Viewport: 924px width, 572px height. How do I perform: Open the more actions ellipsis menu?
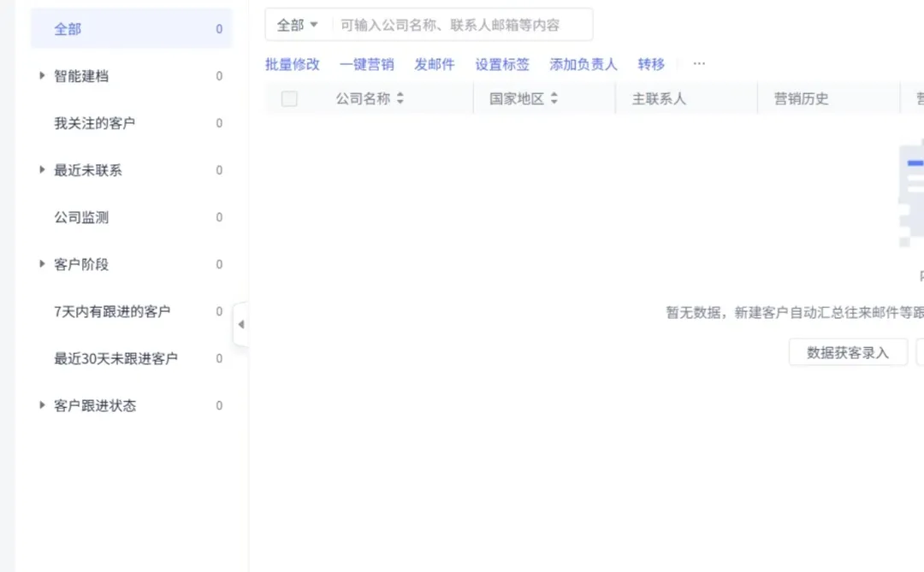click(x=699, y=63)
